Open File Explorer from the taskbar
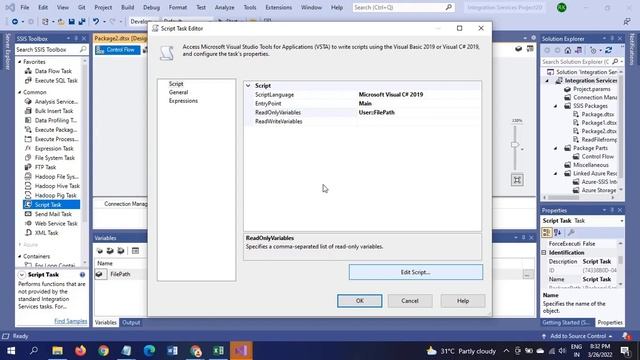640x360 pixels. pos(58,351)
